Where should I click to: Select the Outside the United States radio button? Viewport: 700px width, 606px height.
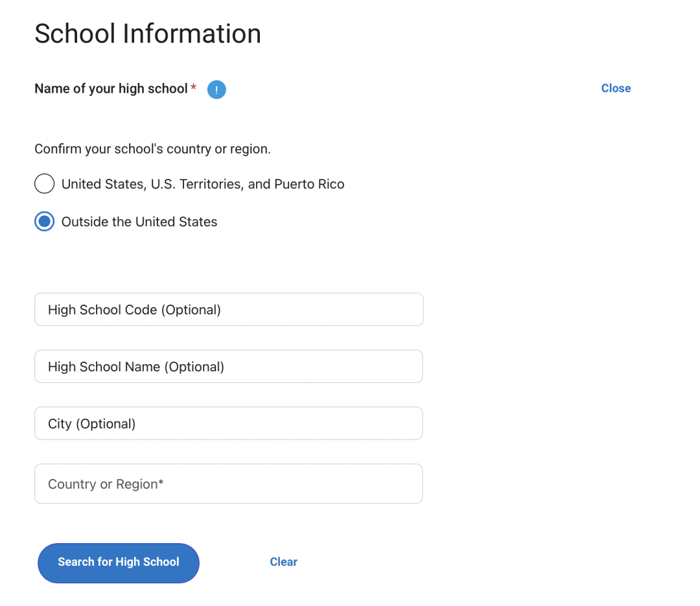point(44,222)
